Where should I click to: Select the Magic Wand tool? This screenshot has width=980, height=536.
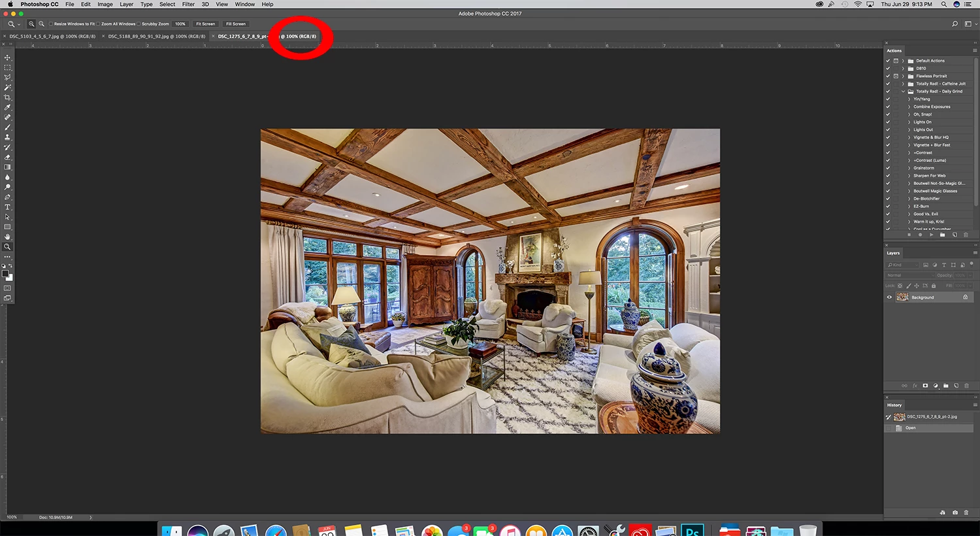(x=7, y=87)
